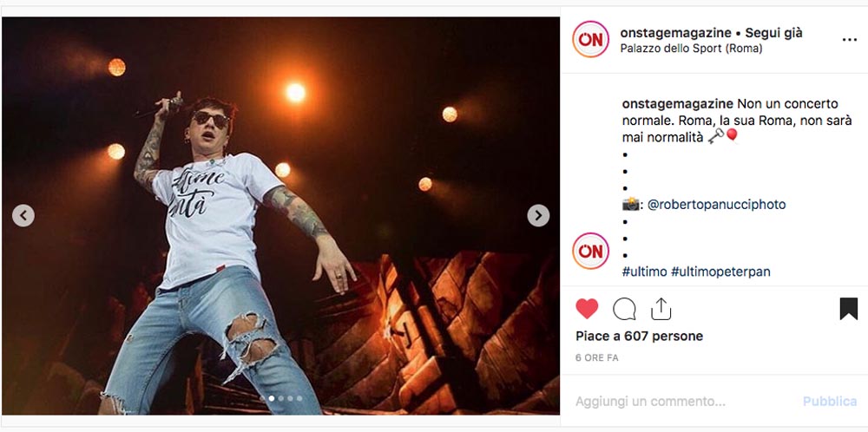Open the #ultimo hashtag
Screen dimensions: 868x432
click(644, 272)
